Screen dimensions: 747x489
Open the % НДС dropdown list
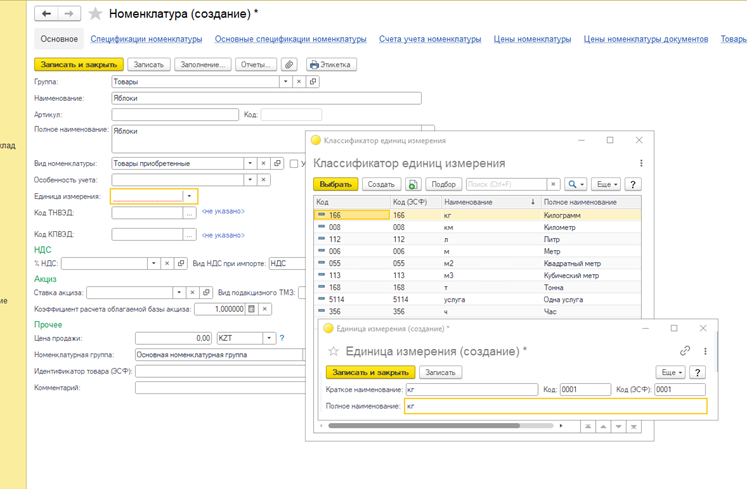pyautogui.click(x=154, y=264)
